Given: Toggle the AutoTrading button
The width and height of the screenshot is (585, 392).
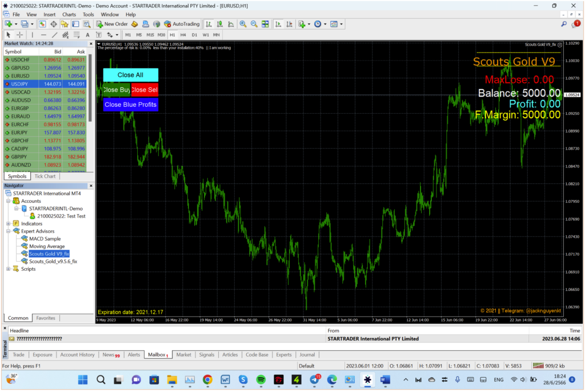Looking at the screenshot, I should (182, 24).
